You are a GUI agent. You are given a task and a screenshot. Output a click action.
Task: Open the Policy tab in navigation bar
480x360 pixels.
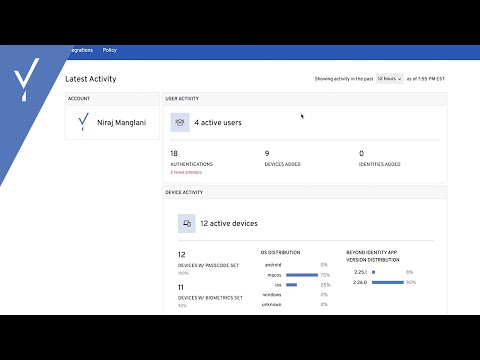[109, 50]
